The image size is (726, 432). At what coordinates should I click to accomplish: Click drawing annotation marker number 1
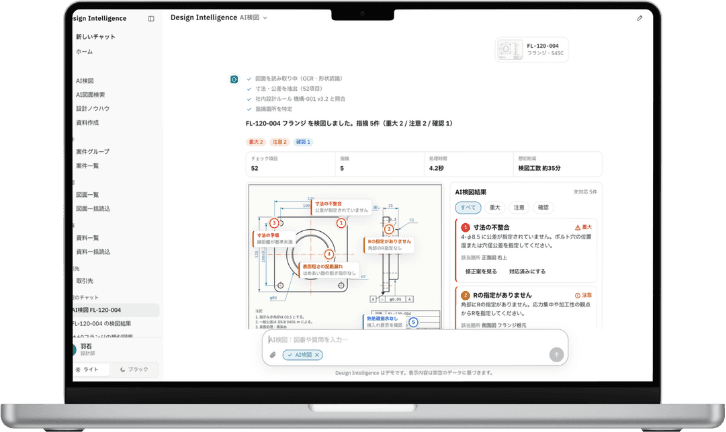[x=341, y=223]
